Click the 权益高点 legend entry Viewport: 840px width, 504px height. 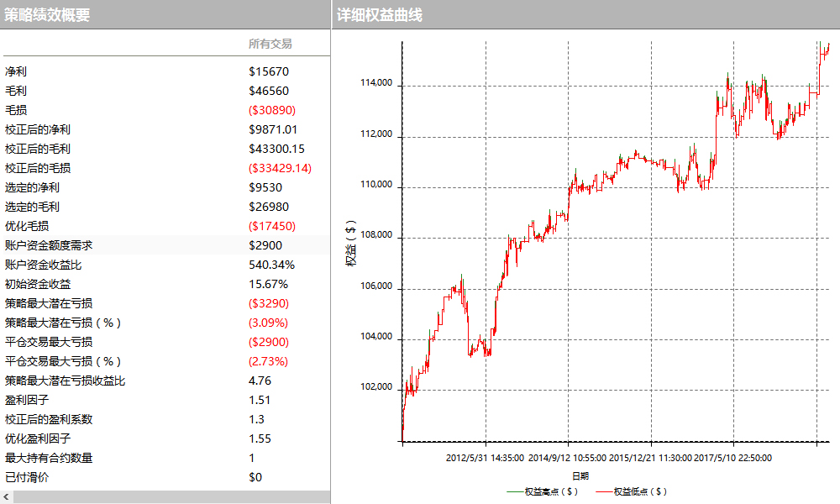pos(543,491)
